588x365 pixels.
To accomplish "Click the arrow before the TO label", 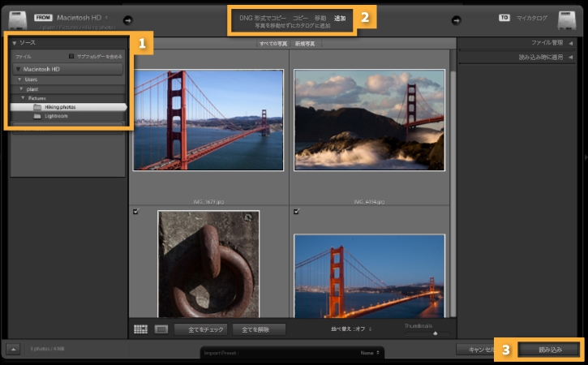I will (456, 20).
